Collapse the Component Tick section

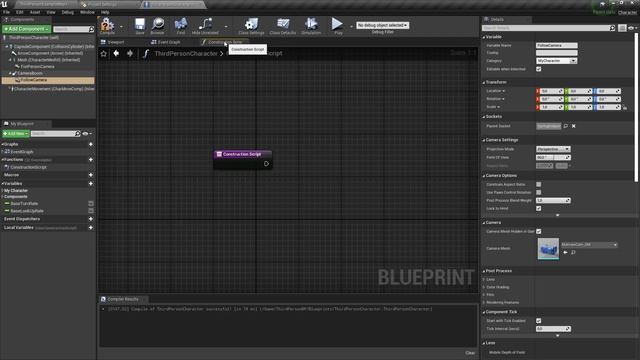pos(484,312)
